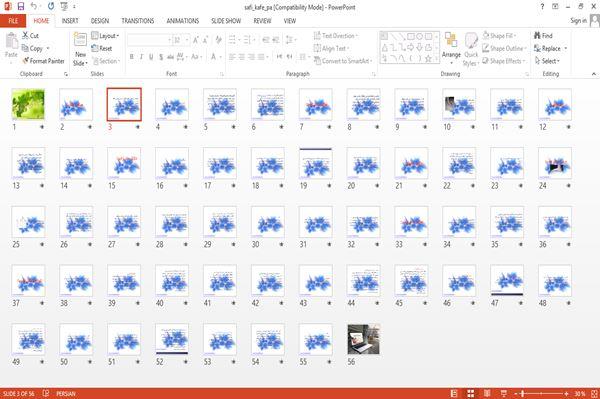
Task: Open the TRANSITIONS ribbon tab
Action: tap(138, 21)
